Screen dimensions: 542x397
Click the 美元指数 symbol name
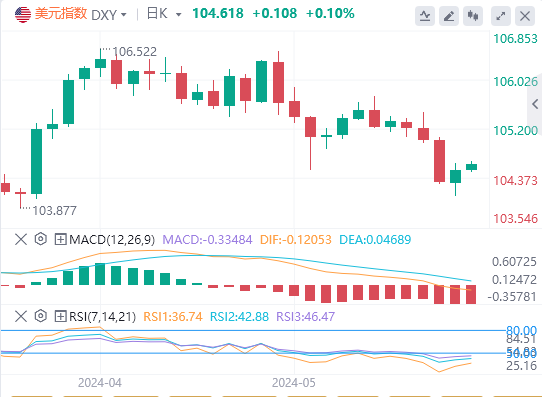pyautogui.click(x=61, y=14)
